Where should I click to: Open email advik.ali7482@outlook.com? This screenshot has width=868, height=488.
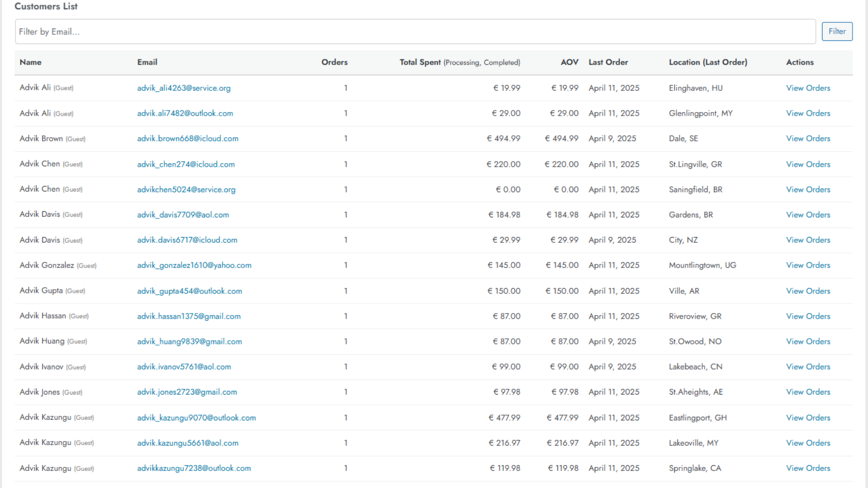[185, 114]
